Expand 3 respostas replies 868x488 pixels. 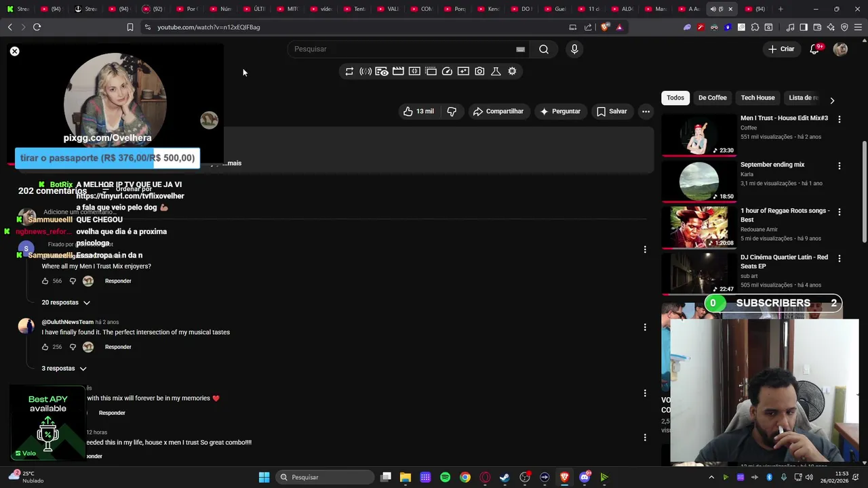[64, 369]
